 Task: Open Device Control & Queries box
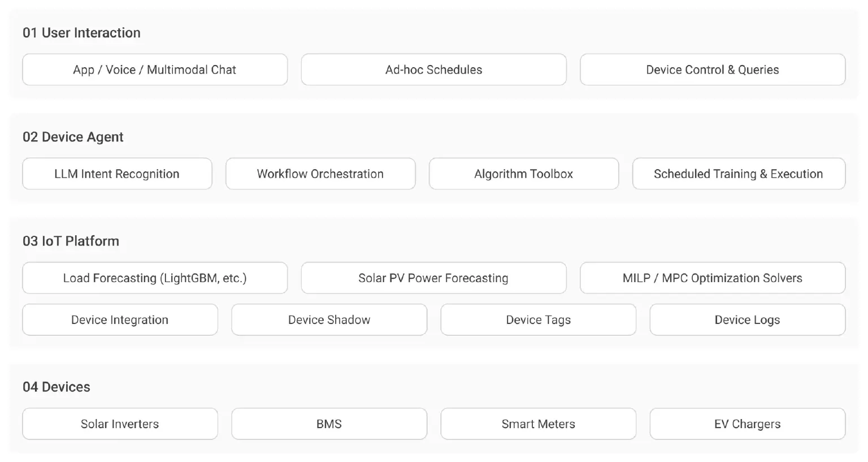713,70
